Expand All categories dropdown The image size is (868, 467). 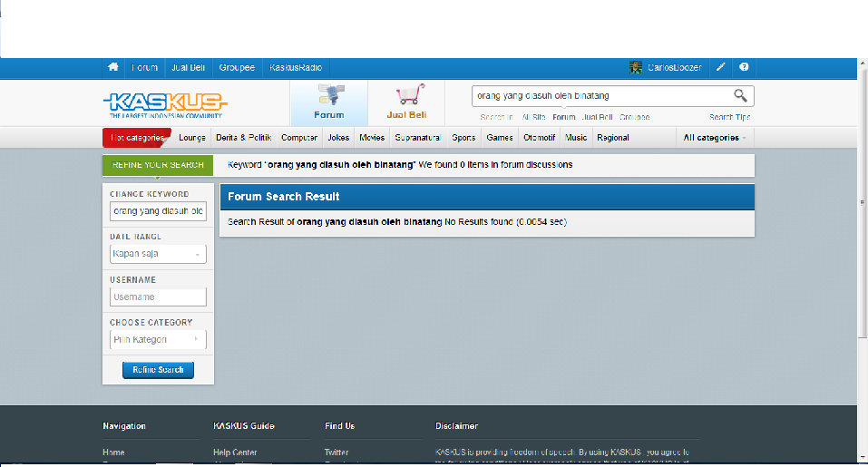[x=714, y=138]
